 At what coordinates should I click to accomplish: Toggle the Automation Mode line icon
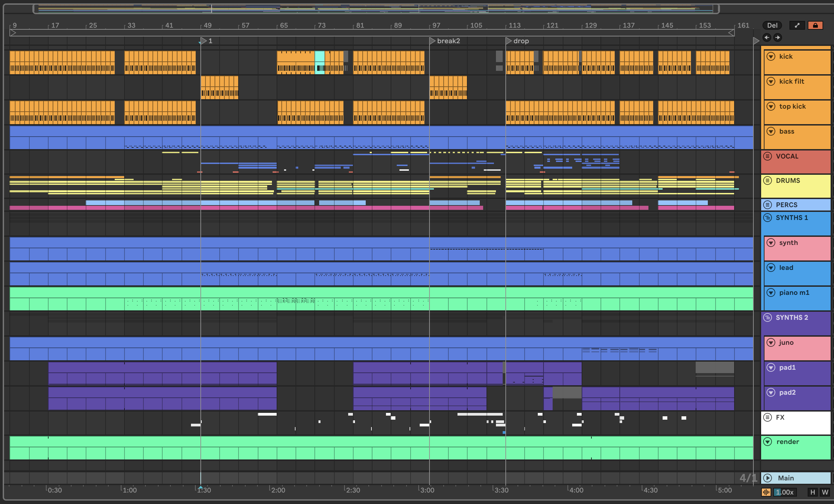[797, 25]
